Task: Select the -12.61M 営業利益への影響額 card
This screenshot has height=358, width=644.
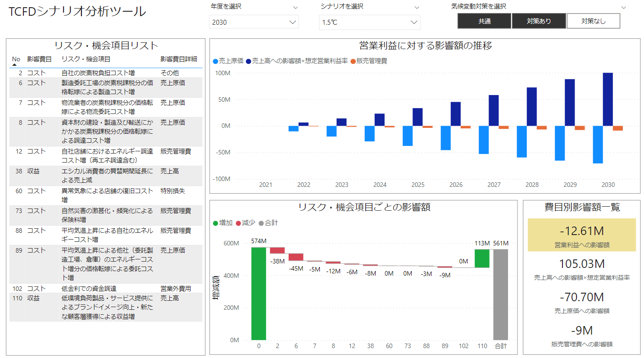Action: point(581,235)
